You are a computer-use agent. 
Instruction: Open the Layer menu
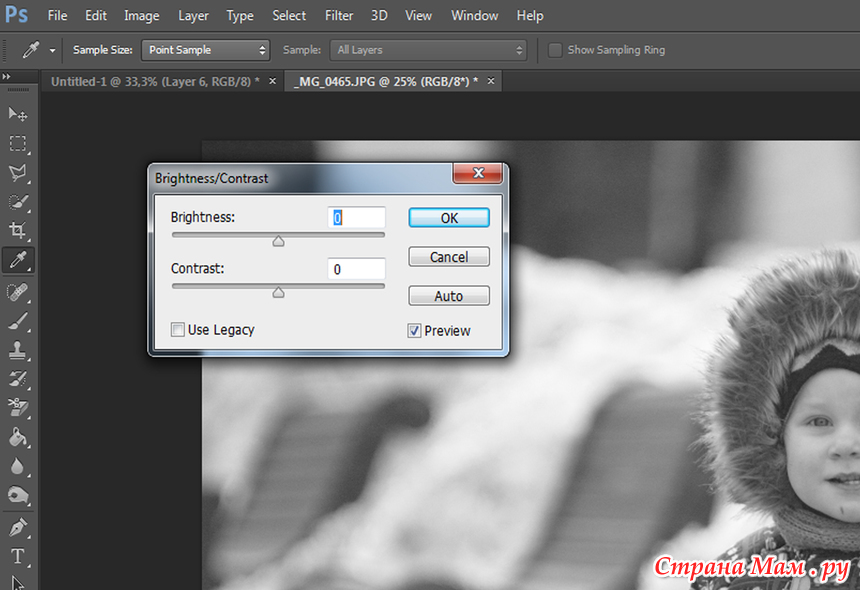click(193, 15)
